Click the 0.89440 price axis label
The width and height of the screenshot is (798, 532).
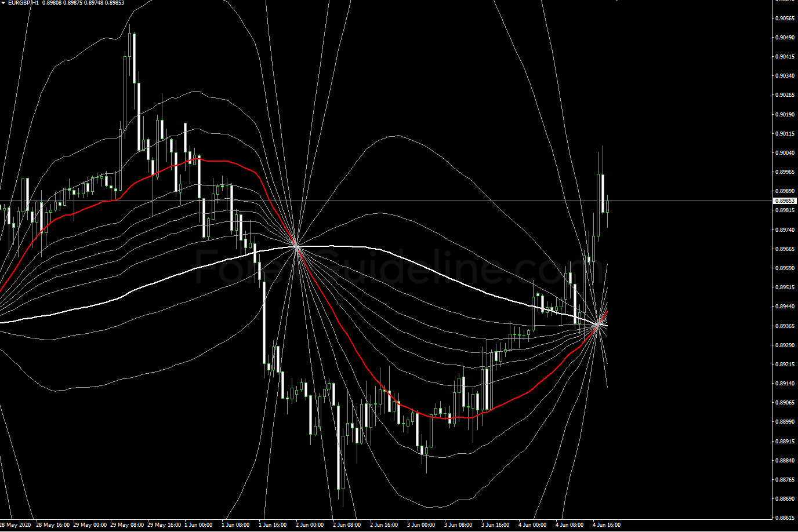pyautogui.click(x=785, y=307)
